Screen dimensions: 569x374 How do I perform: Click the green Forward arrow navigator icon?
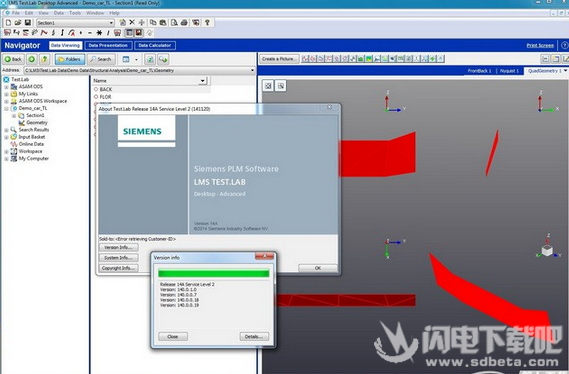32,59
